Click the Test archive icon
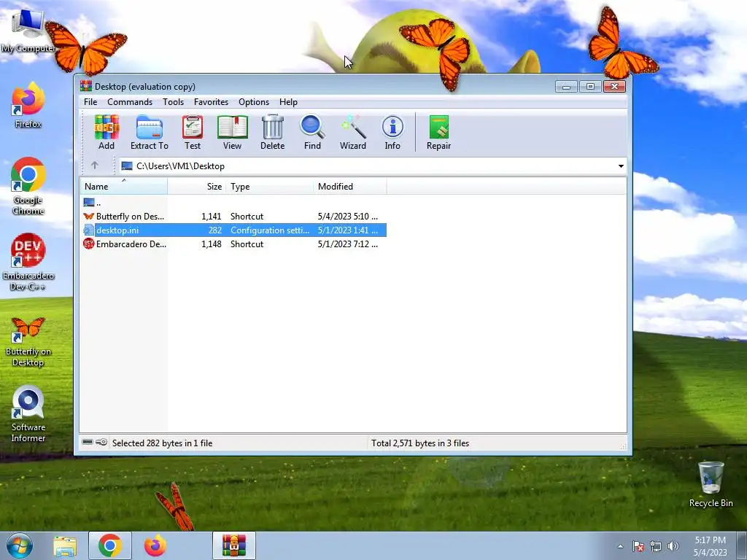This screenshot has height=560, width=747. tap(193, 133)
